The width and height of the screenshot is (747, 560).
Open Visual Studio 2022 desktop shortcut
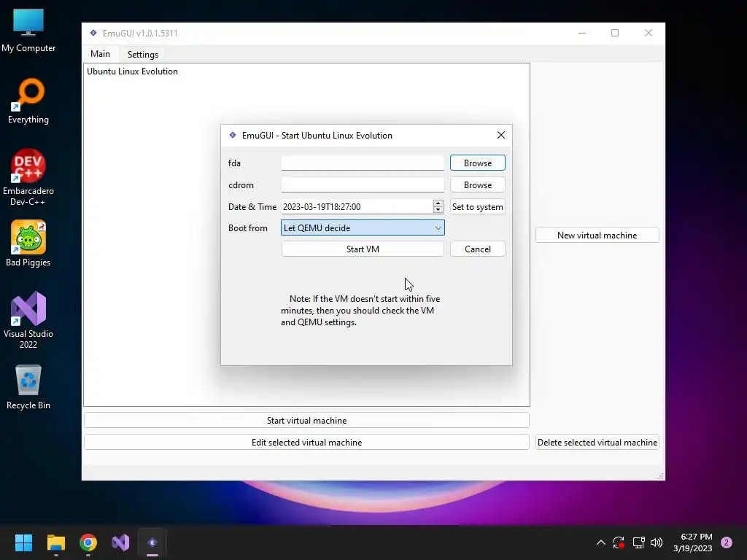click(x=28, y=319)
